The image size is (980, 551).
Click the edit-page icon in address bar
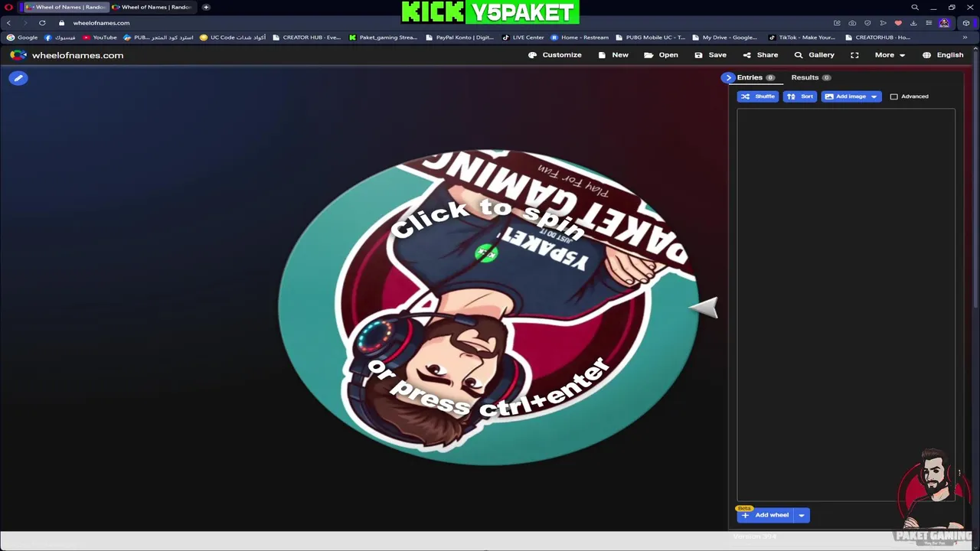click(x=837, y=23)
